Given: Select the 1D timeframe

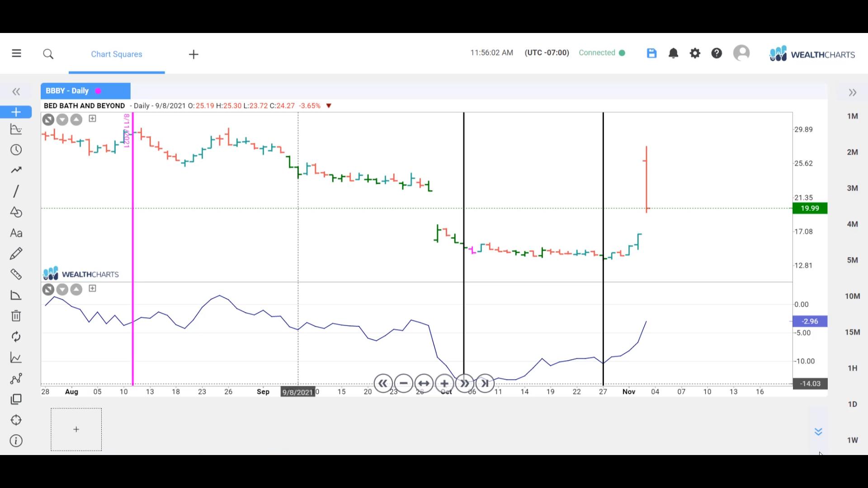Looking at the screenshot, I should [x=852, y=404].
